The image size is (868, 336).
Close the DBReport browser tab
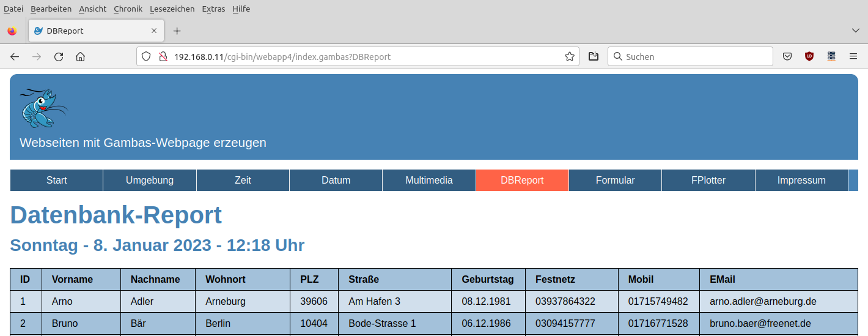154,31
